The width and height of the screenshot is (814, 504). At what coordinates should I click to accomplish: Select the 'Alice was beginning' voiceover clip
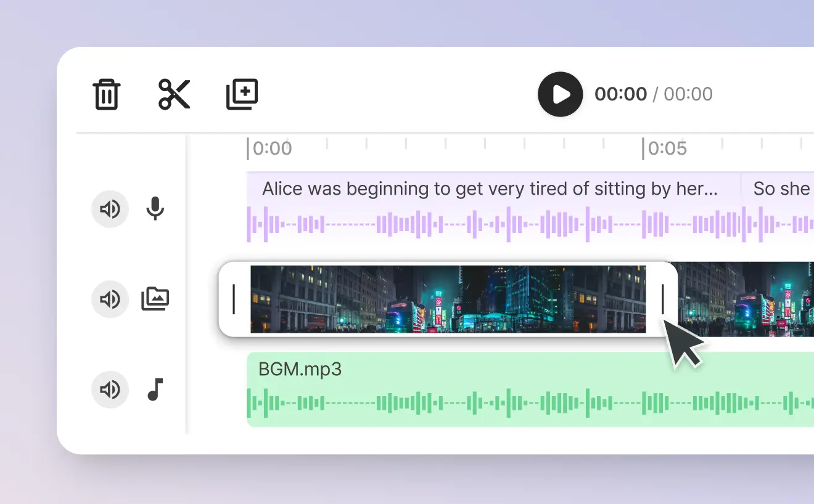[493, 208]
